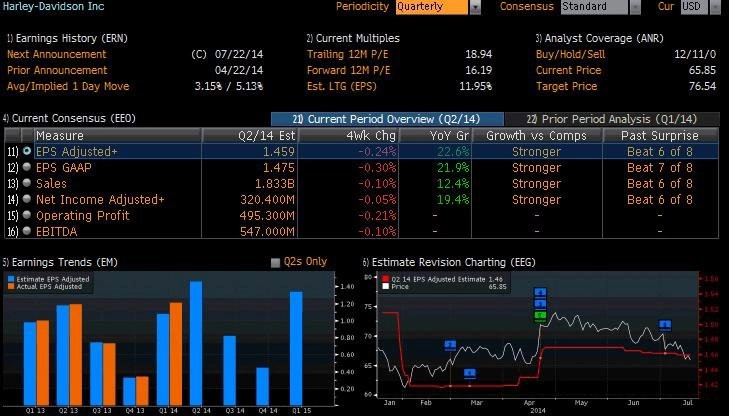729x416 pixels.
Task: Click the Measure column header
Action: click(x=118, y=136)
